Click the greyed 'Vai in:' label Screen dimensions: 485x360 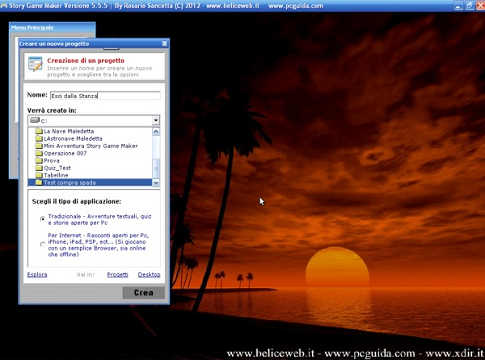point(86,275)
